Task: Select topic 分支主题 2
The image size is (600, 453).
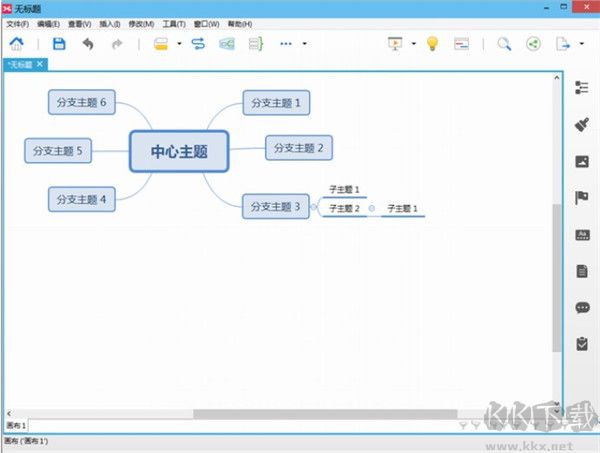Action: 299,148
